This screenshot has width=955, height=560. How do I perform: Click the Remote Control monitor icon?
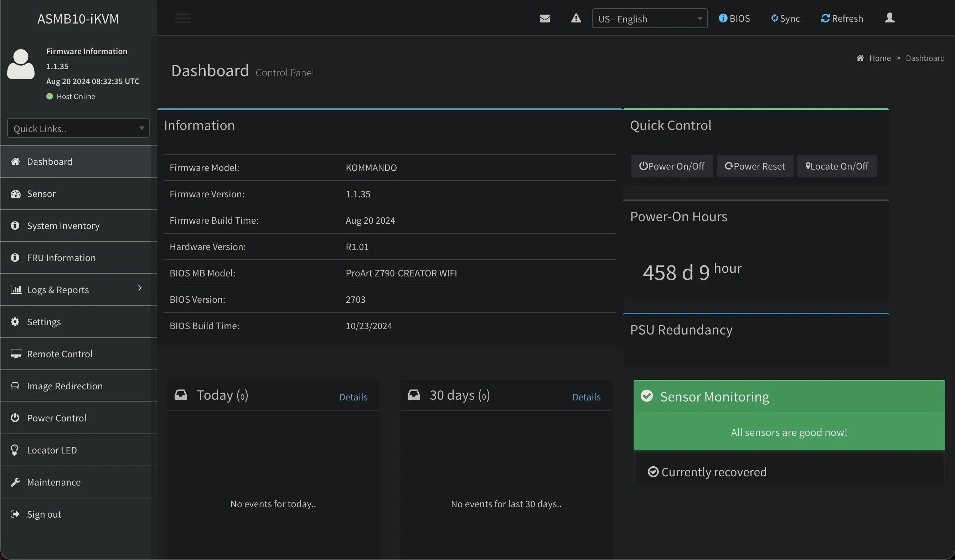16,354
